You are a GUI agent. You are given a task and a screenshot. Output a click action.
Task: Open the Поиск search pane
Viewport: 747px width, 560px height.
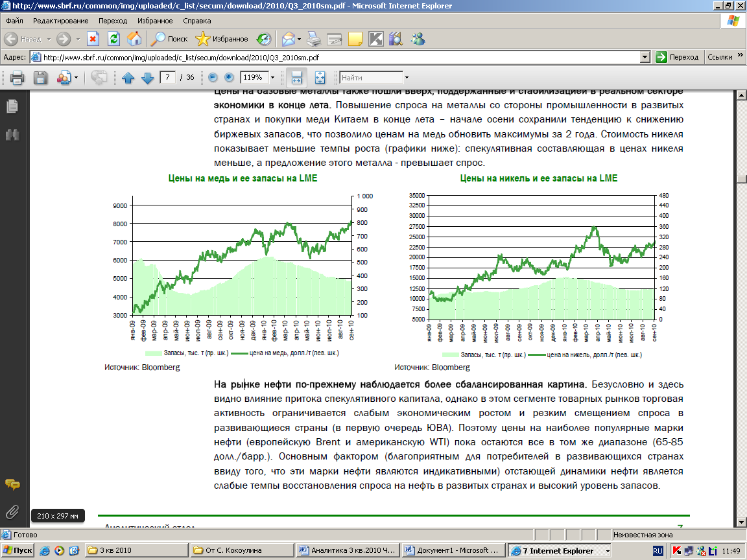click(x=170, y=39)
